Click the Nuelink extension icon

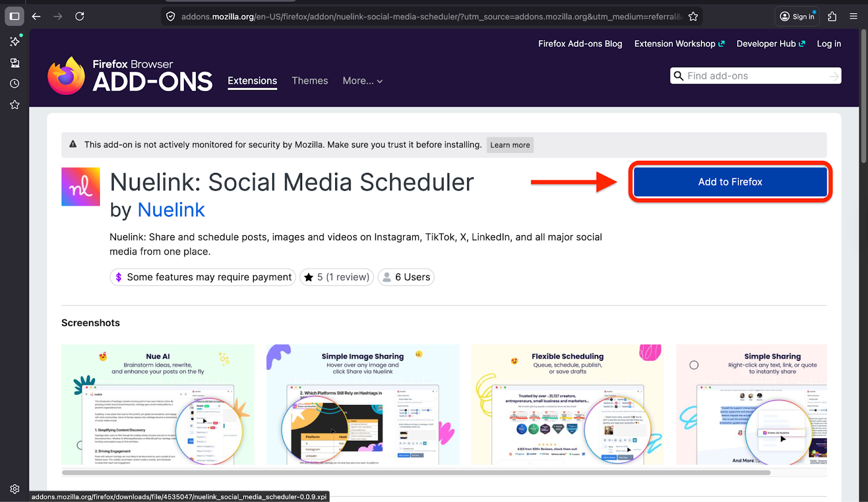click(80, 186)
